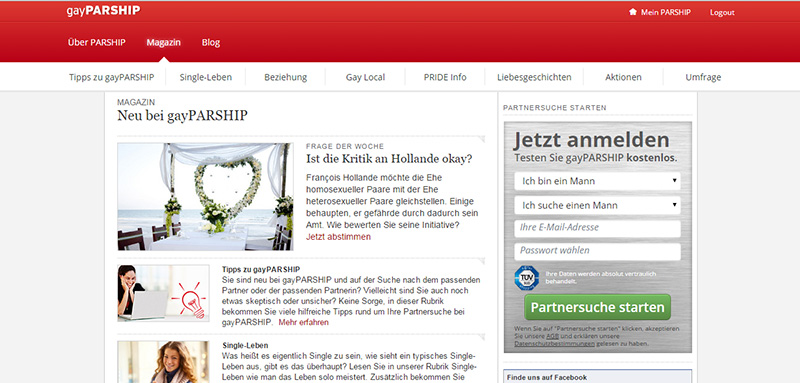Click the AGB link

pyautogui.click(x=552, y=337)
